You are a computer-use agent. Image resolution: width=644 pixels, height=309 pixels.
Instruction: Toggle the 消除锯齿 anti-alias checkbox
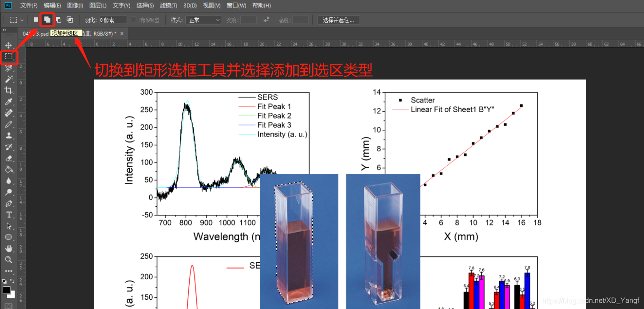(133, 20)
